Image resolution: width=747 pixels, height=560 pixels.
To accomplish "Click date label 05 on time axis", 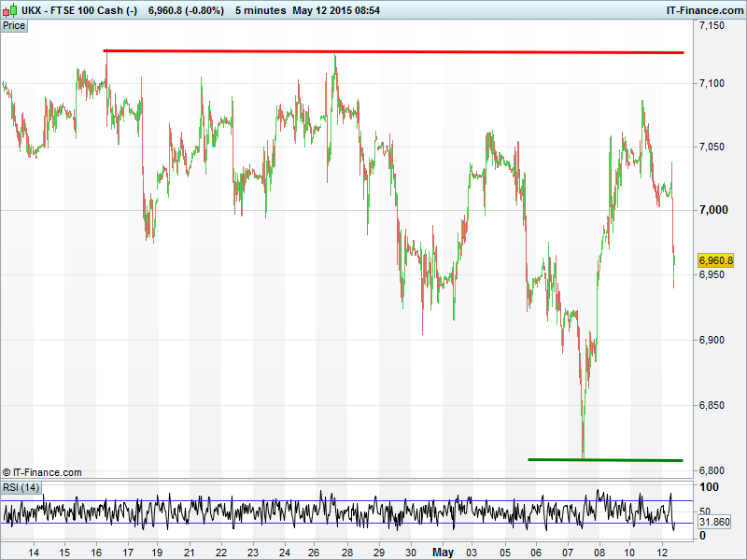I will coord(505,553).
